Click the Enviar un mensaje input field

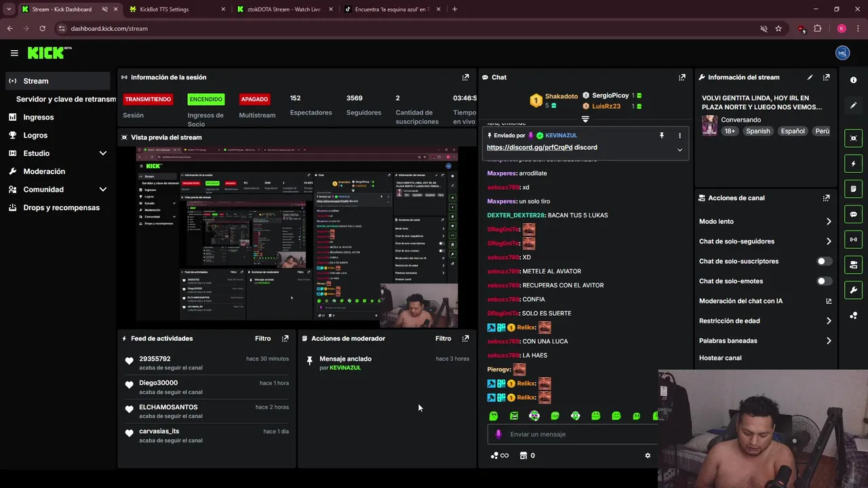point(572,434)
